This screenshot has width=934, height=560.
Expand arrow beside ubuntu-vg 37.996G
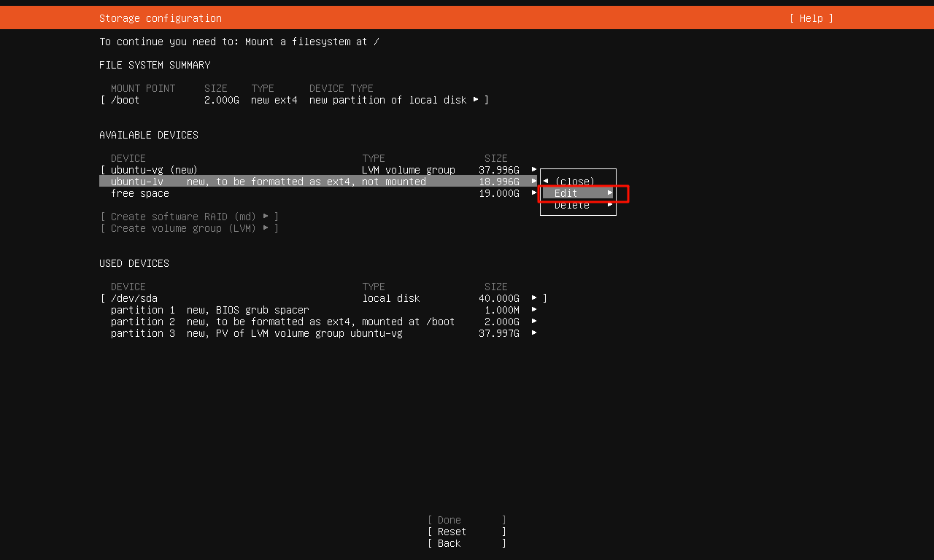click(534, 169)
